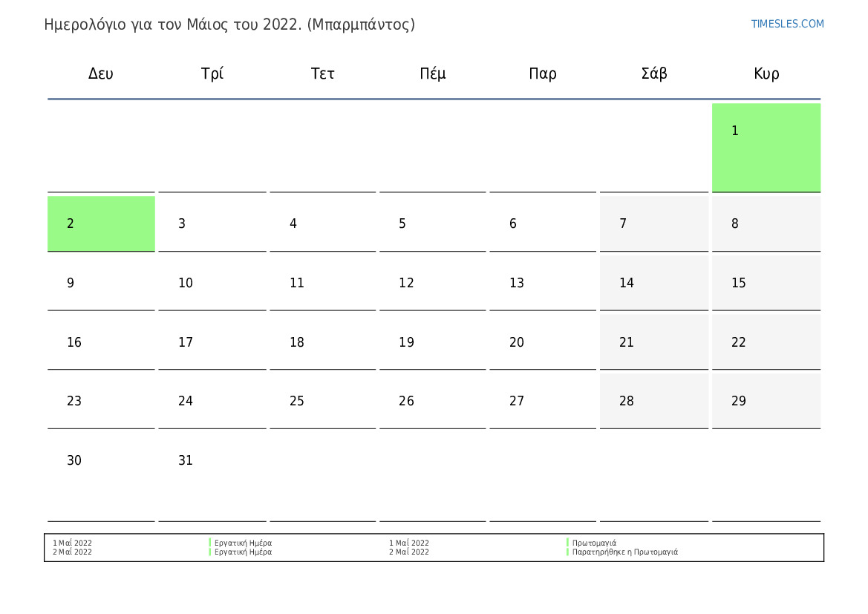
Task: Select Sunday day 22 cell
Action: pyautogui.click(x=766, y=342)
